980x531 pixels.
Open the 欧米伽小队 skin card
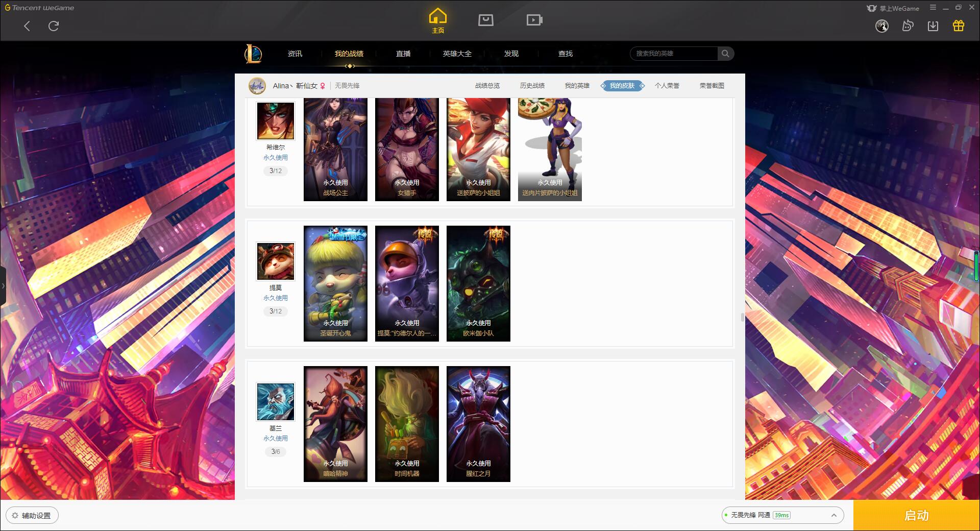click(478, 283)
